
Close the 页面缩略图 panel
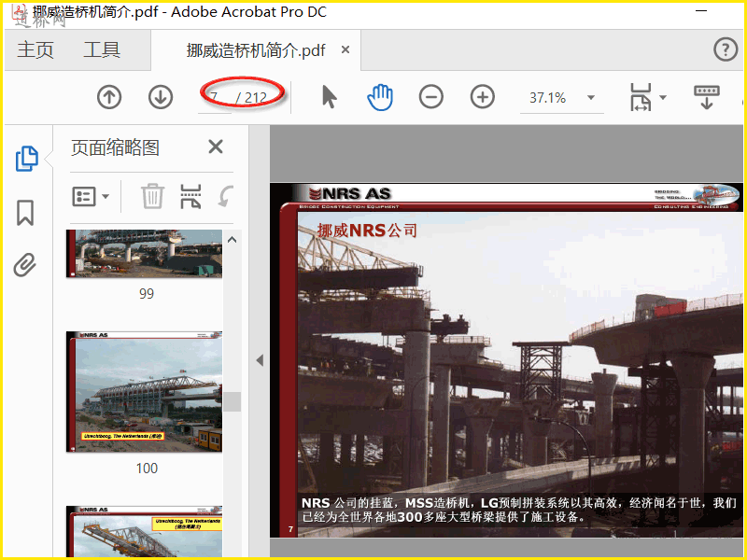pyautogui.click(x=216, y=147)
